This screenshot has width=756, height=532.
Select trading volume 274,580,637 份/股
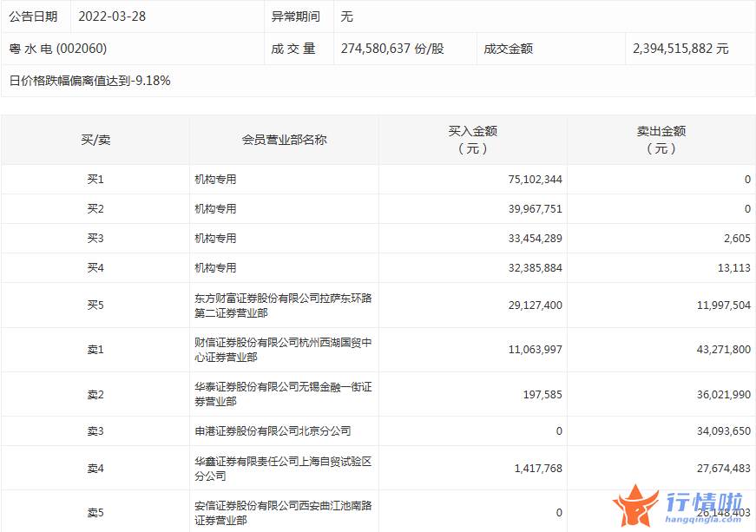(x=392, y=49)
